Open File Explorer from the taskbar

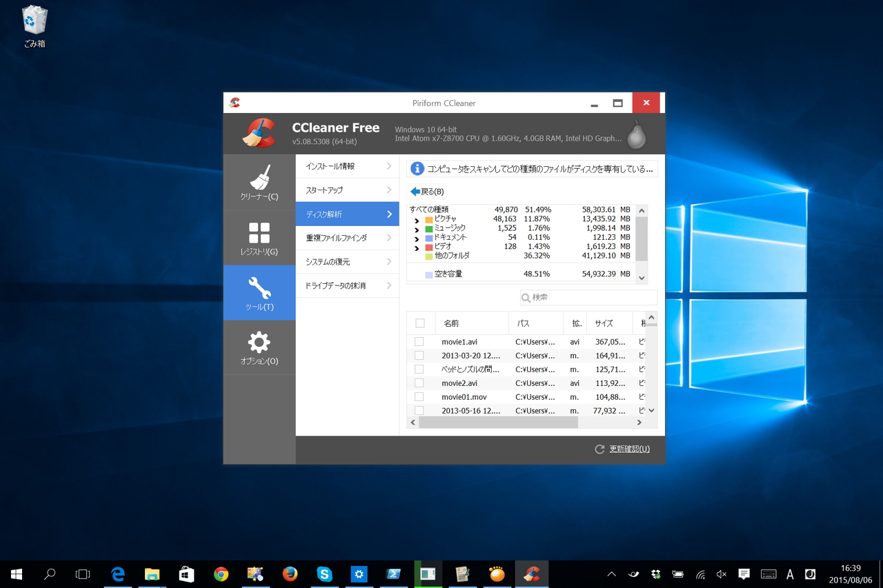click(x=152, y=574)
